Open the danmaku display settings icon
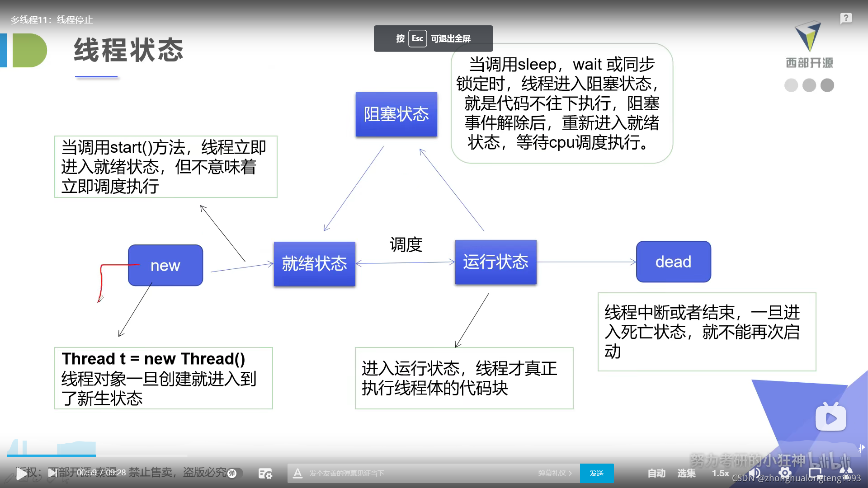 pos(265,473)
